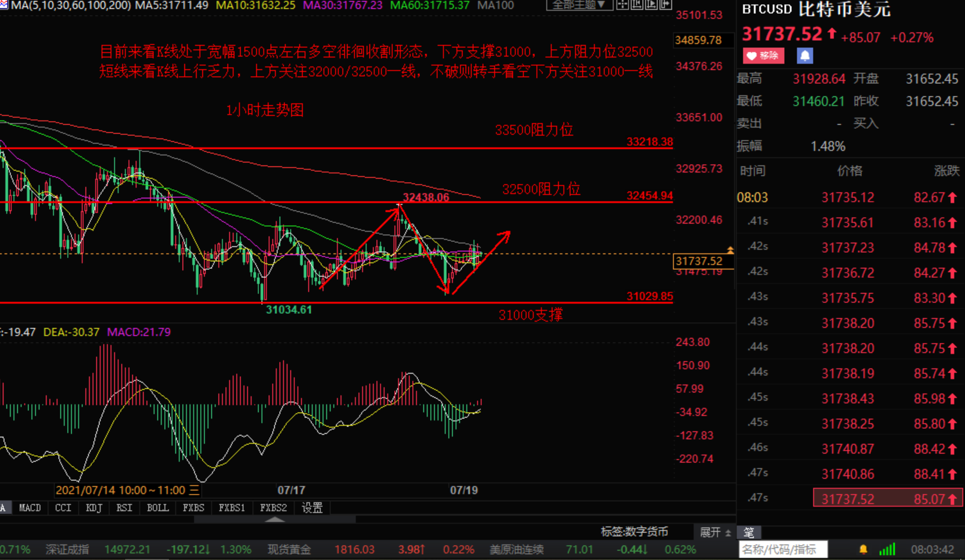Click the MA100 indicator label

[495, 5]
